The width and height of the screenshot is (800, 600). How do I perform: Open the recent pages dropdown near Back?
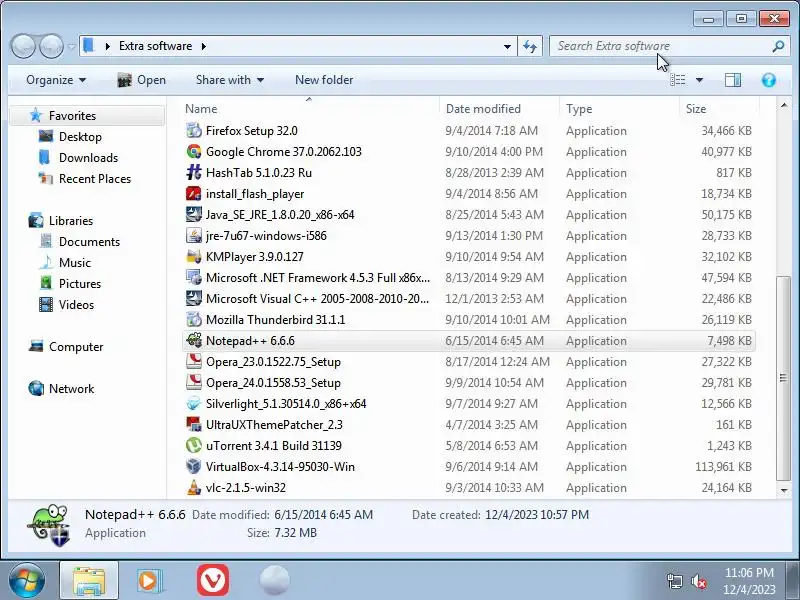[x=72, y=47]
